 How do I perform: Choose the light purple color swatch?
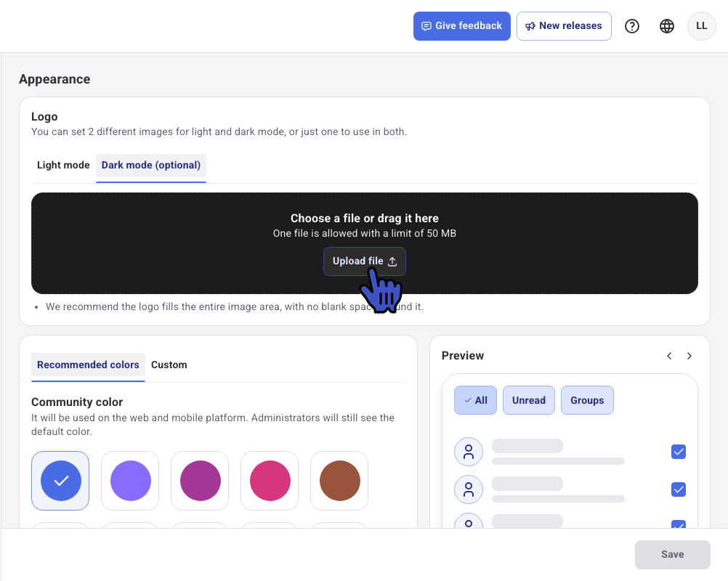click(130, 480)
